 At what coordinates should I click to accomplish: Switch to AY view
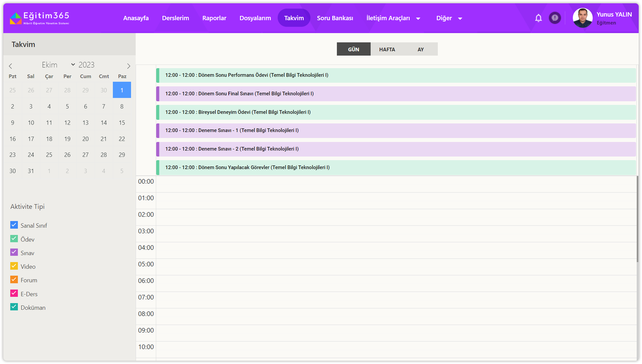tap(421, 49)
